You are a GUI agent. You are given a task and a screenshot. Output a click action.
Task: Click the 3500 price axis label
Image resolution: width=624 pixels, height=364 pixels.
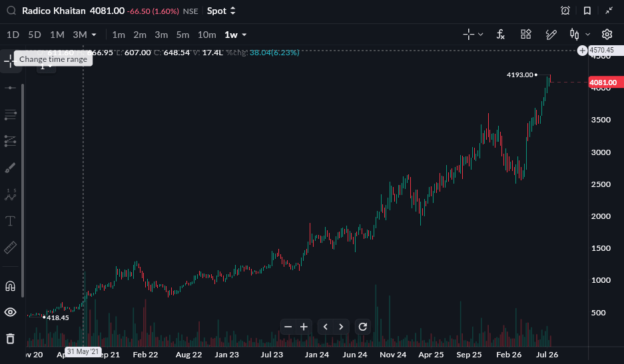[601, 120]
